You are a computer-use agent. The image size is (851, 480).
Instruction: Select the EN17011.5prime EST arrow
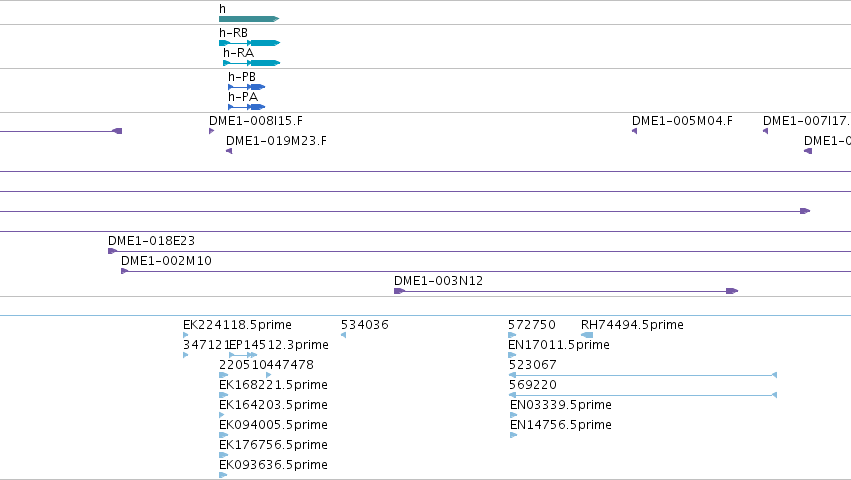512,355
